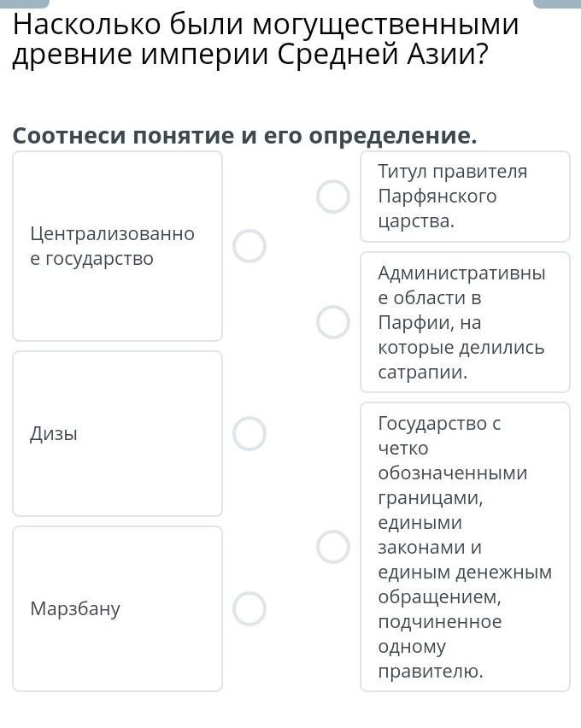The height and width of the screenshot is (728, 581).
Task: Select radio for Государство с четко definition
Action: (x=333, y=547)
